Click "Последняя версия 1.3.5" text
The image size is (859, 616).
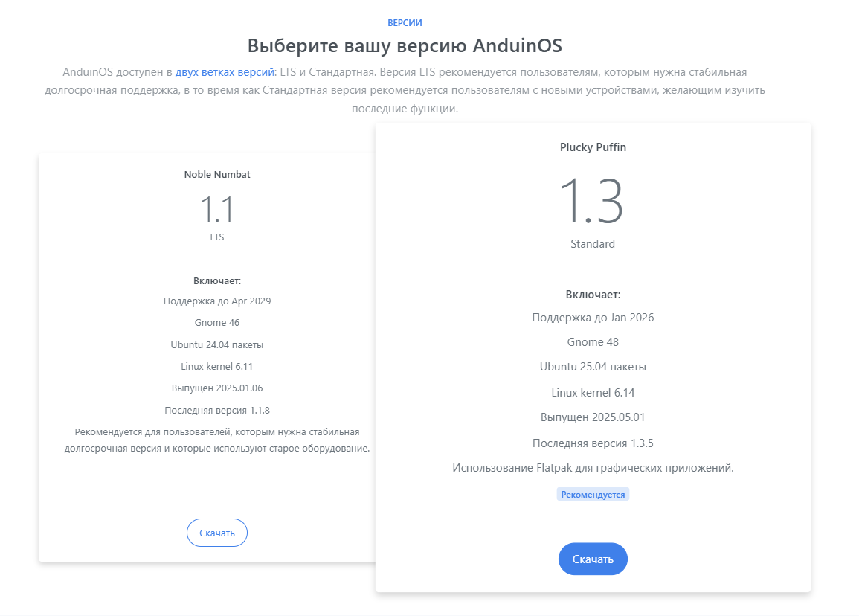click(x=593, y=443)
